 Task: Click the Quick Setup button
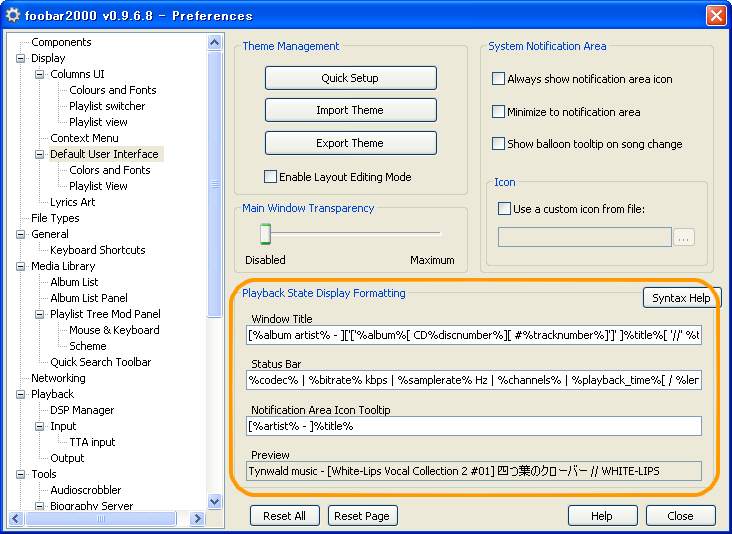351,78
